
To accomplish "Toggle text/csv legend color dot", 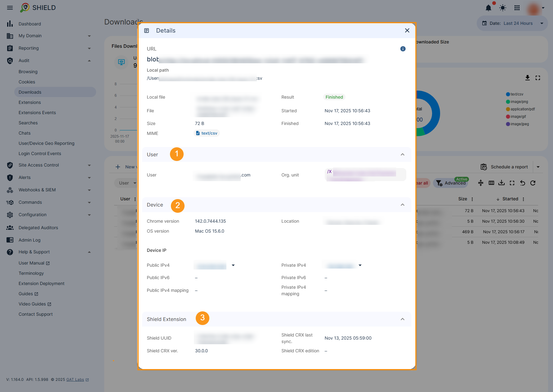I will click(508, 94).
